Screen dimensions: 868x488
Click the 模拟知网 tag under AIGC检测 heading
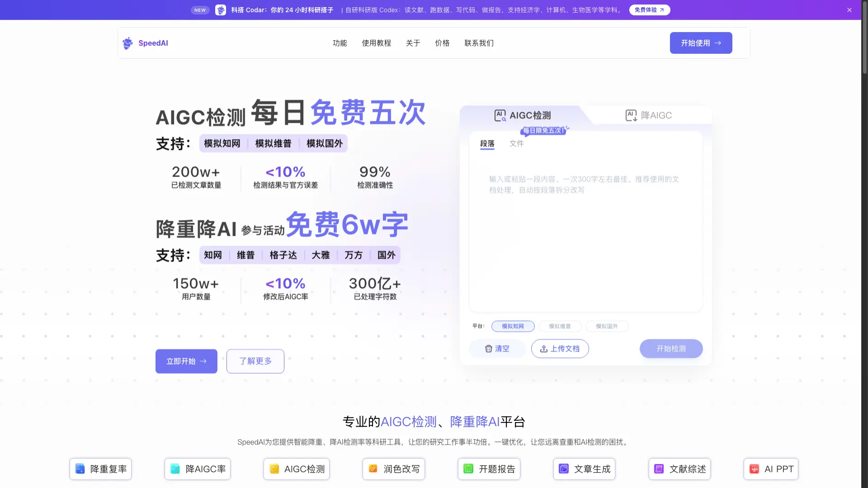click(x=222, y=144)
